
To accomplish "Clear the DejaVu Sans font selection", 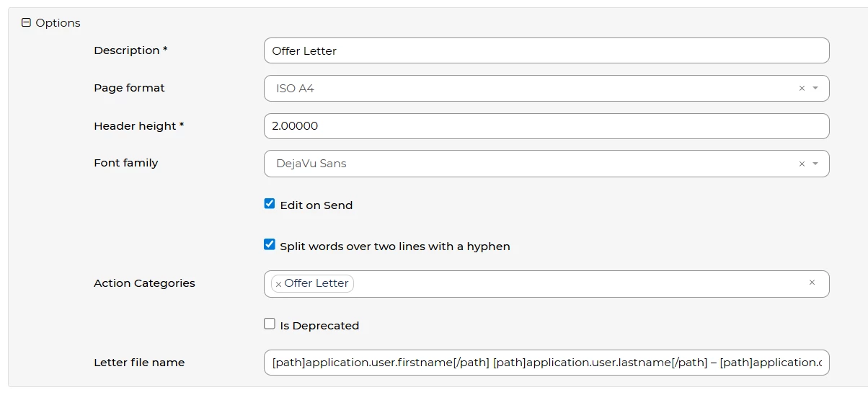I will pyautogui.click(x=802, y=164).
